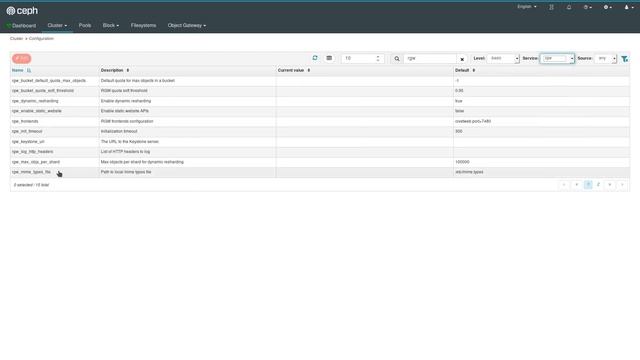The width and height of the screenshot is (640, 360).
Task: Sort by the Name column
Action: pos(21,70)
